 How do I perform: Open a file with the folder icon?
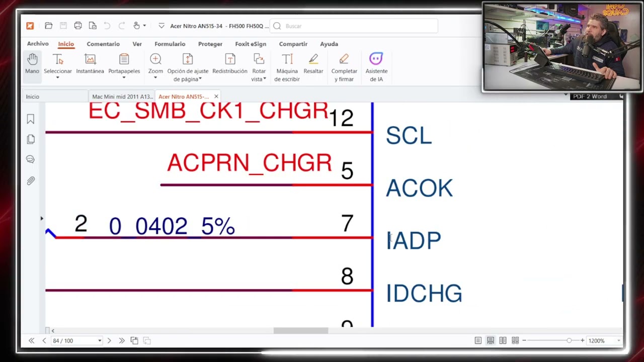click(48, 26)
